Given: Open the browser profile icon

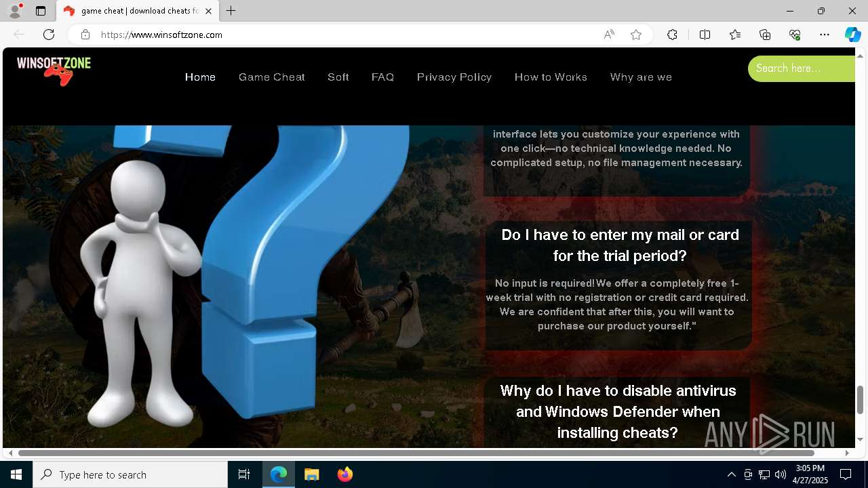Looking at the screenshot, I should pyautogui.click(x=14, y=11).
